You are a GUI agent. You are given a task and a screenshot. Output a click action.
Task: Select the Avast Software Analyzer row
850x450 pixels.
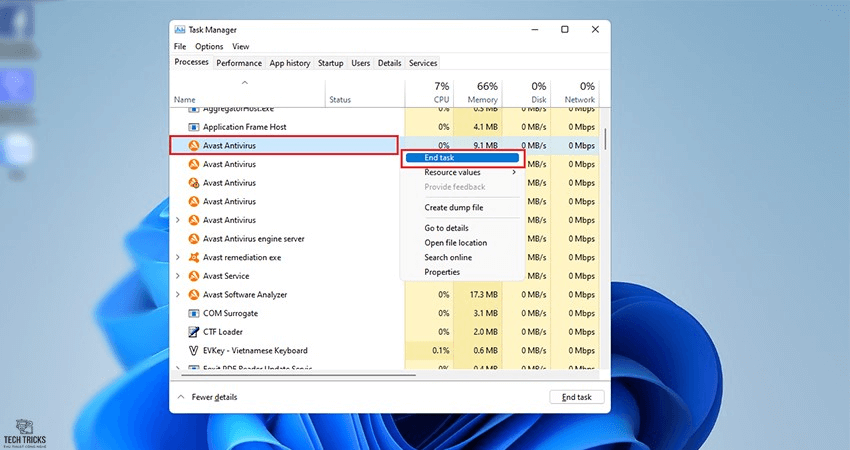tap(385, 294)
